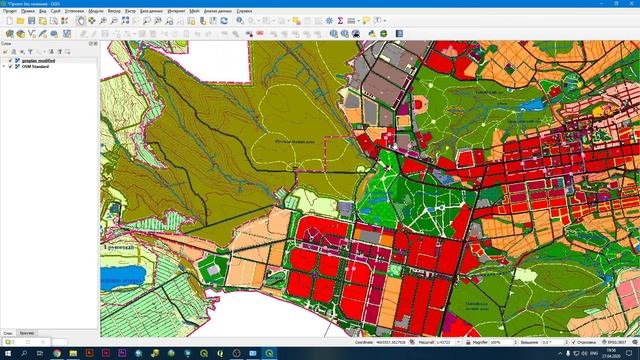Click the New Shapefile layer icon
The image size is (640, 360).
[31, 34]
